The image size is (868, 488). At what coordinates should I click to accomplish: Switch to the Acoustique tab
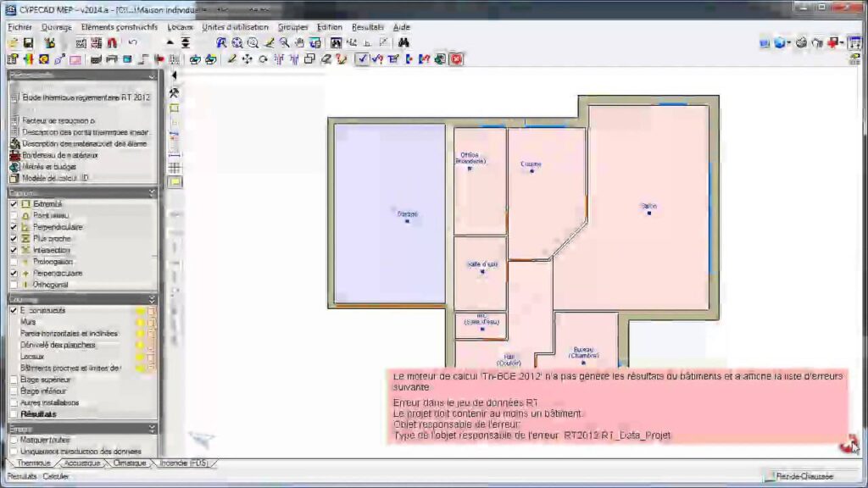[x=82, y=463]
